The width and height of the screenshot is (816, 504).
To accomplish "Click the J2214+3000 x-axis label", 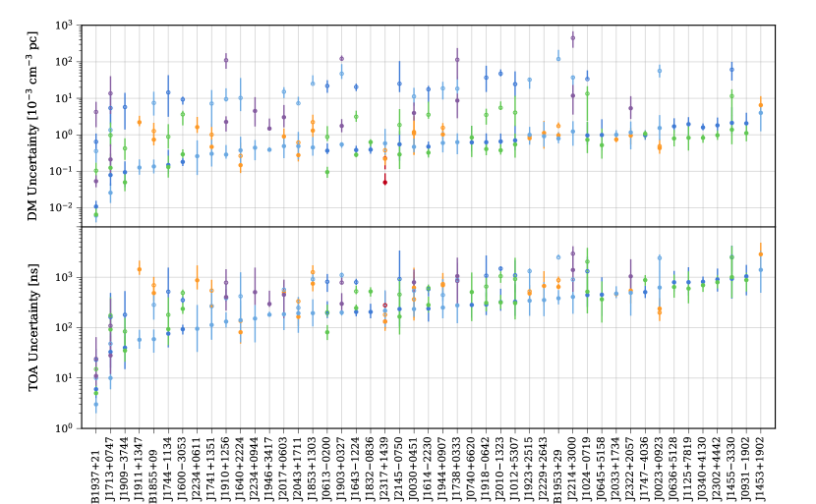I will pyautogui.click(x=572, y=466).
